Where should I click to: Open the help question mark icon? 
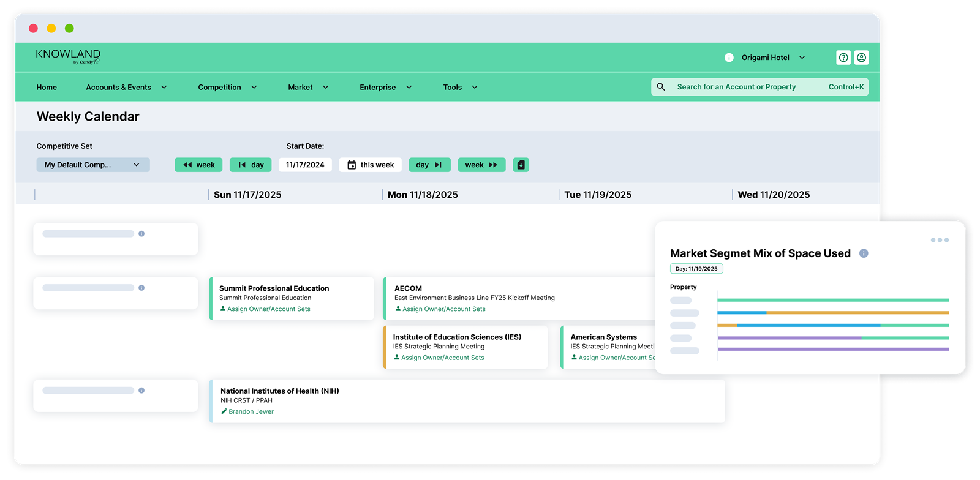coord(843,58)
